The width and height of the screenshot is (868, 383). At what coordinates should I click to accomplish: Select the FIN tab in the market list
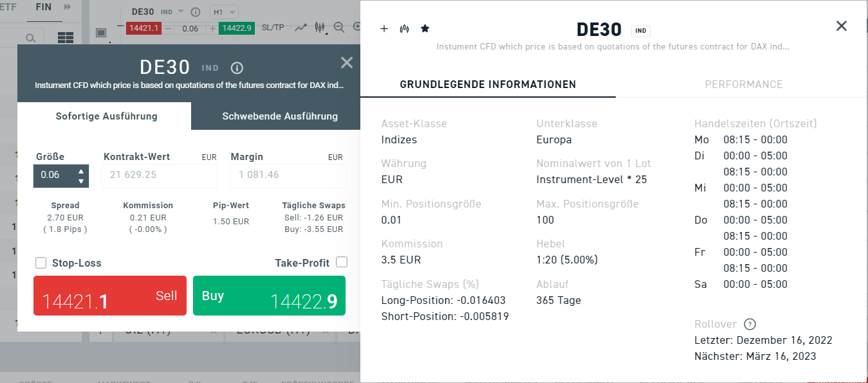pyautogui.click(x=44, y=7)
